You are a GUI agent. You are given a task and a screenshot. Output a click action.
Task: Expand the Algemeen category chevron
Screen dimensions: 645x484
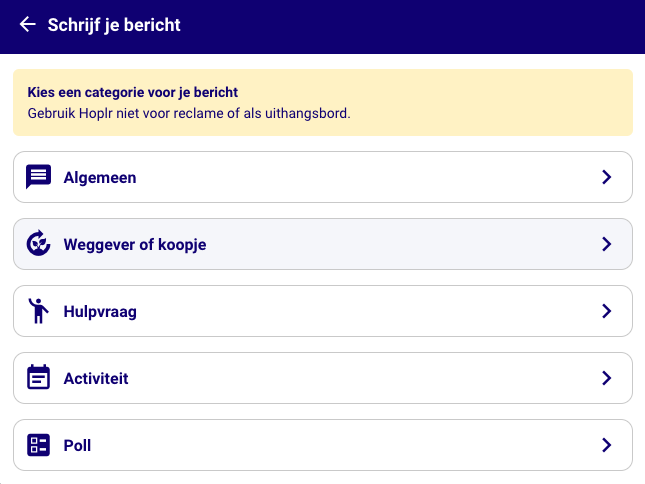606,177
